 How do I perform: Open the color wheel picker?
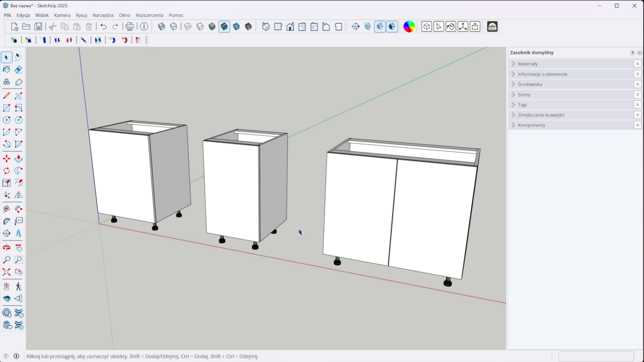(x=409, y=27)
